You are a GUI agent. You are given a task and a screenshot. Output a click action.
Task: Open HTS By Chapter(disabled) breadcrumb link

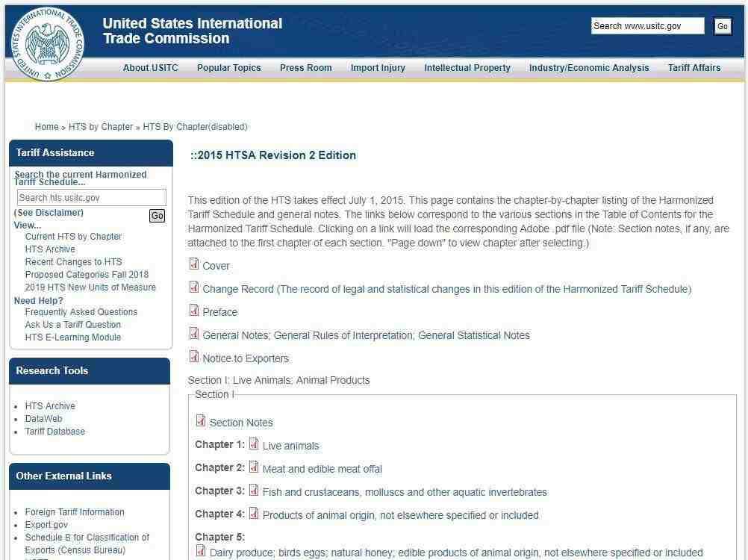(195, 127)
